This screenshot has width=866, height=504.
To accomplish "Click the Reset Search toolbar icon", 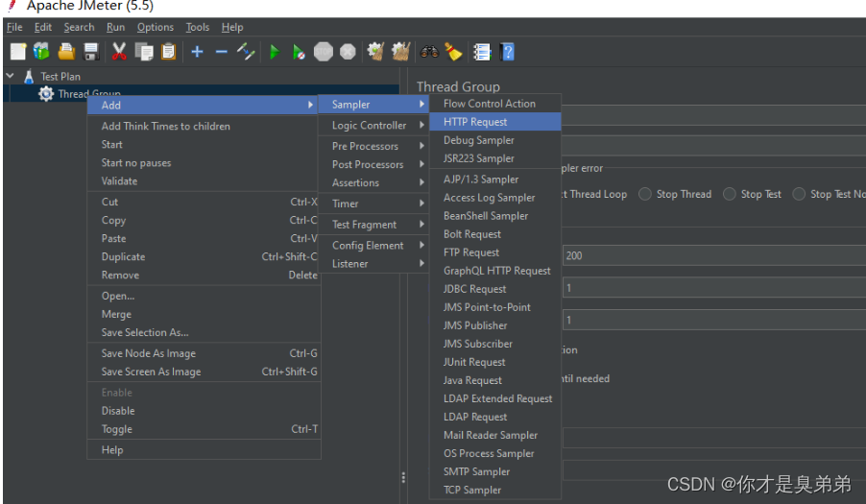I will (453, 51).
